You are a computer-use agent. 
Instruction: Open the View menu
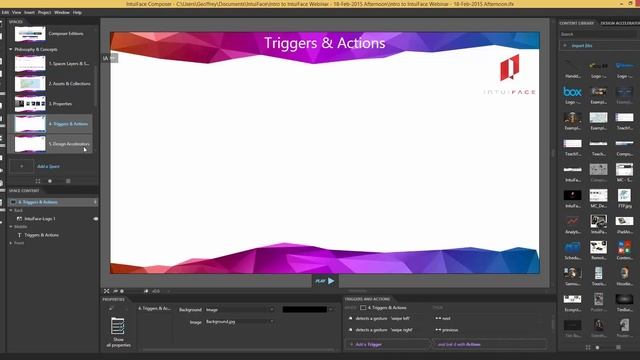coord(16,12)
